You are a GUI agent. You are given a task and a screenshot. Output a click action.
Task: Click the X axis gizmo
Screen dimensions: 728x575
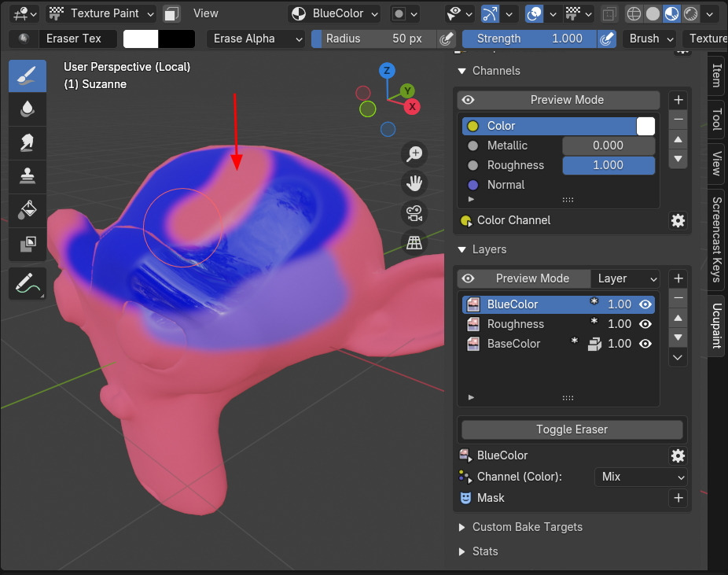(x=412, y=106)
